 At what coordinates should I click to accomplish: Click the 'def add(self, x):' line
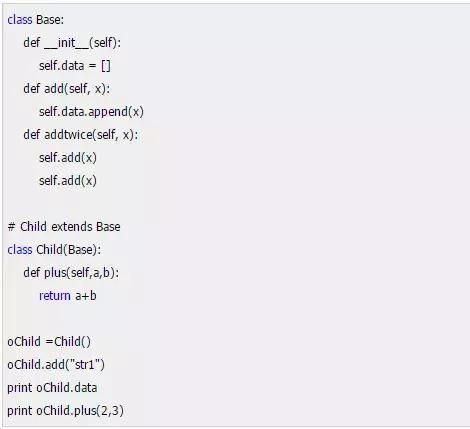(67, 89)
